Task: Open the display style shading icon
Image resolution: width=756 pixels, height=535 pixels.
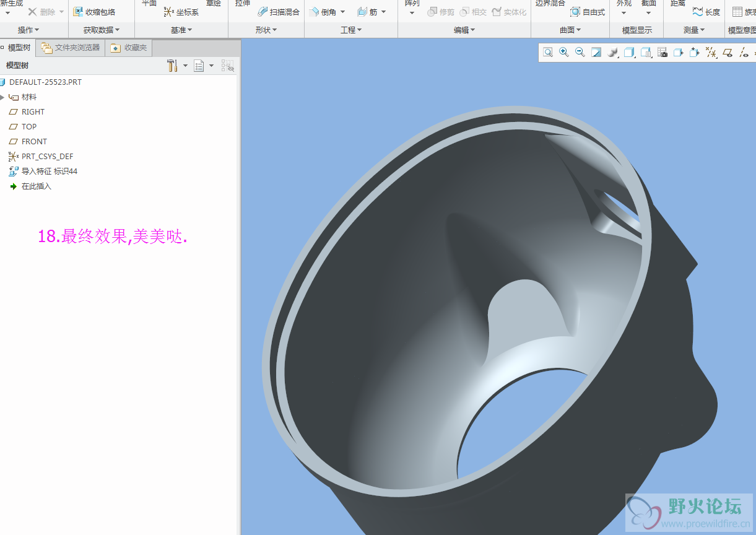Action: point(613,53)
